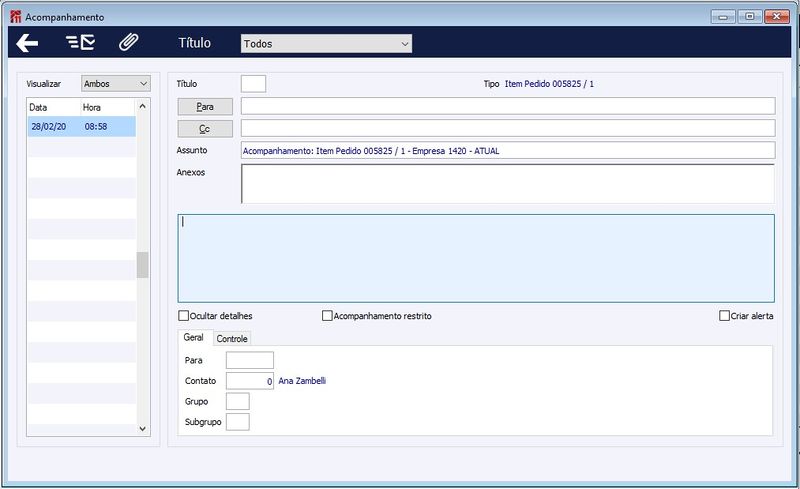800x489 pixels.
Task: Click the Data column header
Action: [x=38, y=108]
